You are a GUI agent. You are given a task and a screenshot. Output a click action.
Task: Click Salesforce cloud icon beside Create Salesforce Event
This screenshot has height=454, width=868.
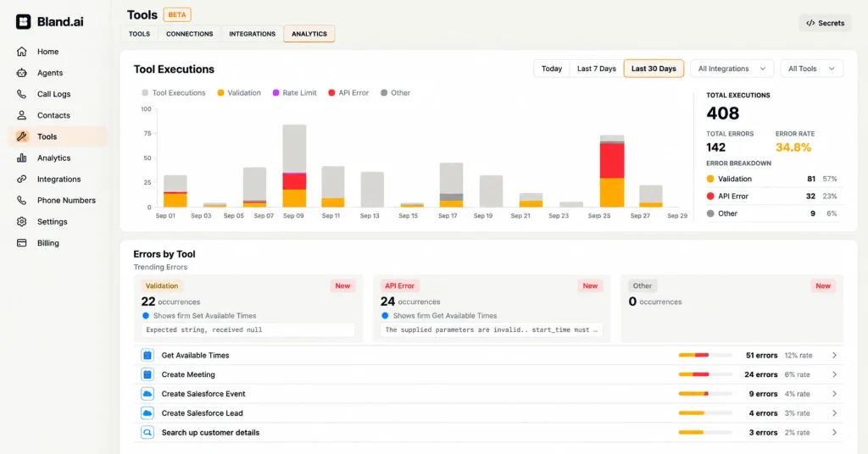click(147, 394)
